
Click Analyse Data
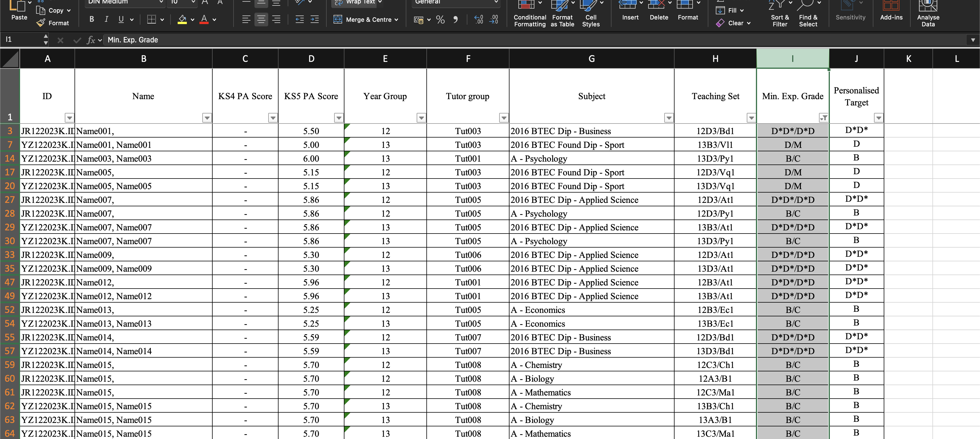(928, 14)
